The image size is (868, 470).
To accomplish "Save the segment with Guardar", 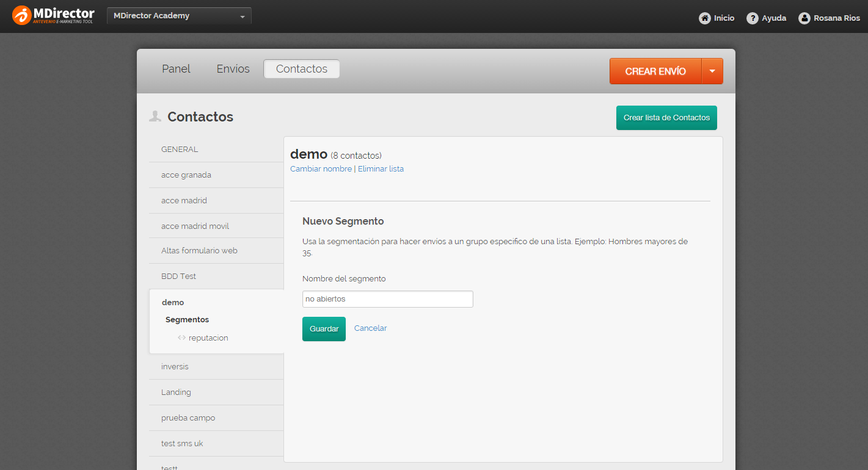I will pos(324,328).
